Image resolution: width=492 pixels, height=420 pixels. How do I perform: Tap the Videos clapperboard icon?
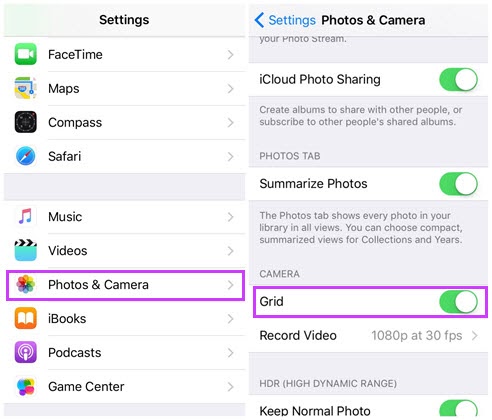[x=25, y=250]
